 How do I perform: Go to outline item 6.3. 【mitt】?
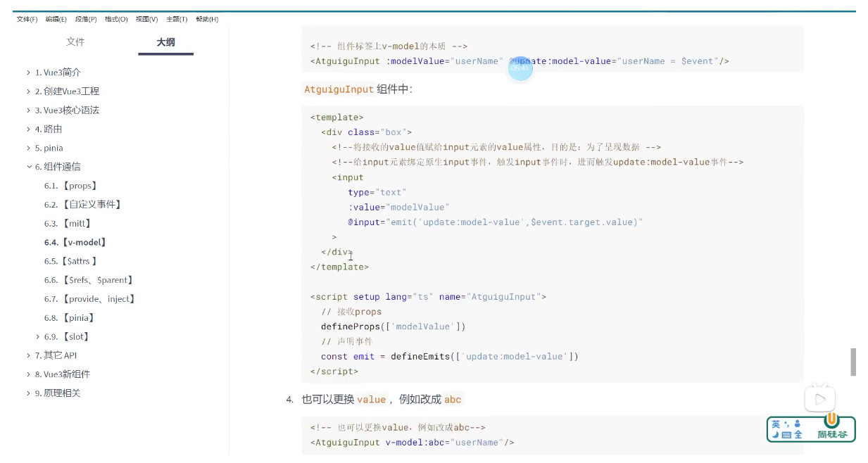click(x=68, y=224)
